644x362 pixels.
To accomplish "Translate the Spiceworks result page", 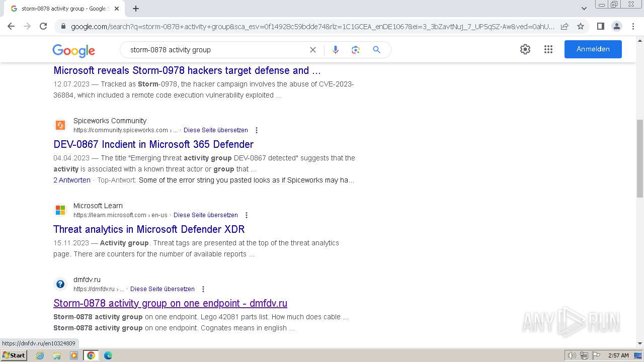I will click(216, 130).
